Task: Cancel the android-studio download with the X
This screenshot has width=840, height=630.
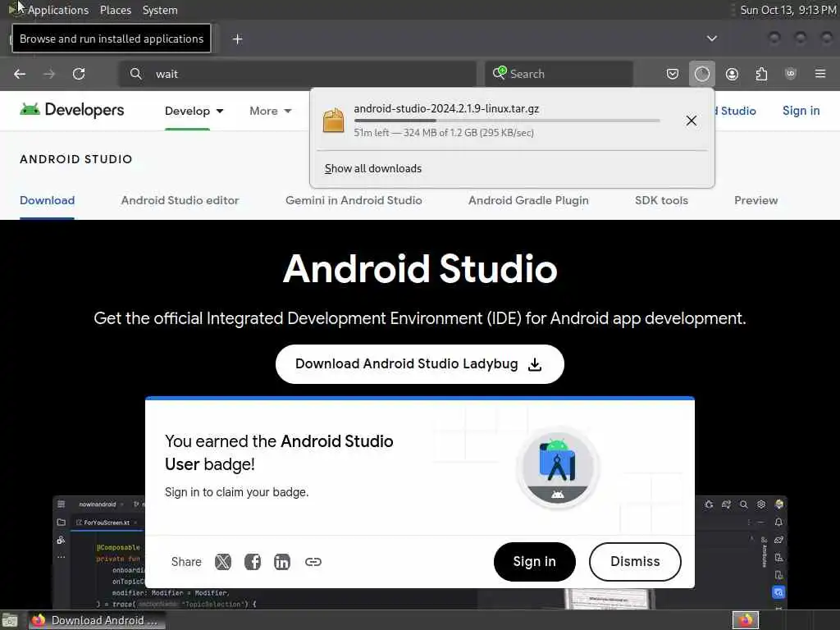Action: click(692, 121)
